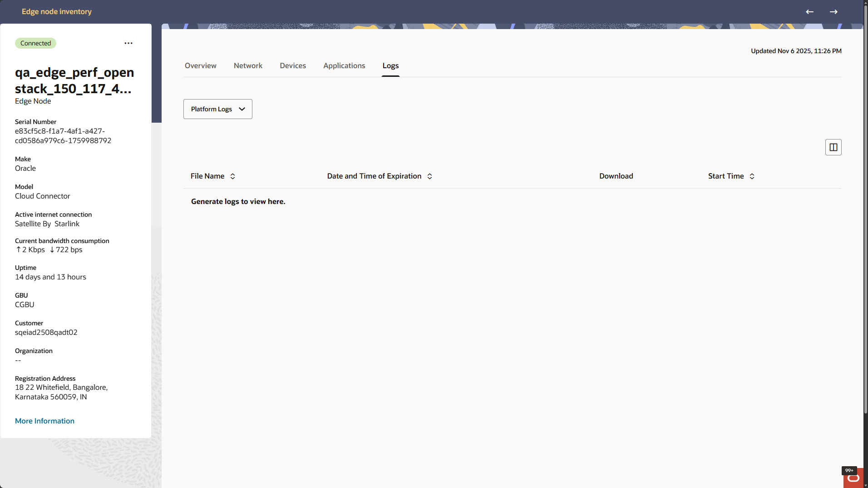Open the Applications tab

[x=344, y=65]
